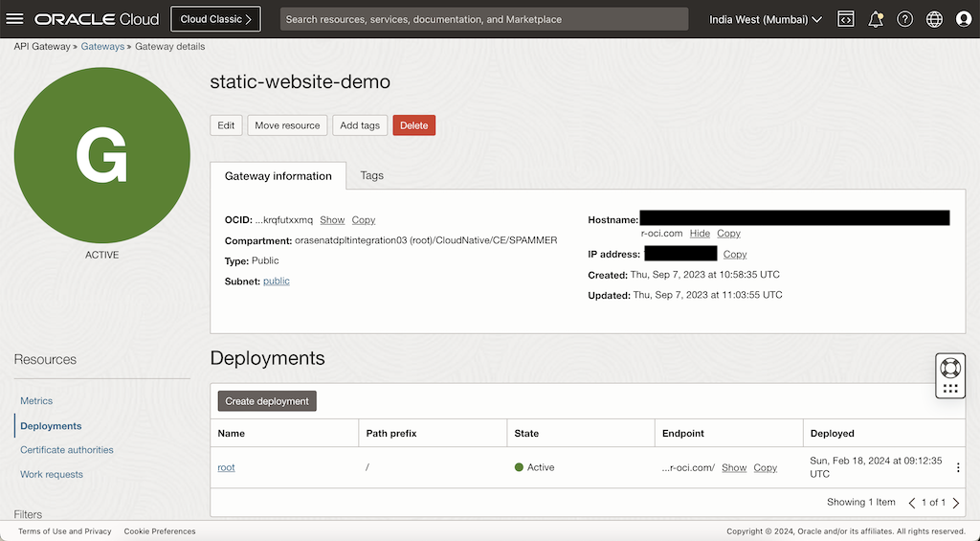Image resolution: width=980 pixels, height=541 pixels.
Task: Open the hamburger navigation menu
Action: 14,19
